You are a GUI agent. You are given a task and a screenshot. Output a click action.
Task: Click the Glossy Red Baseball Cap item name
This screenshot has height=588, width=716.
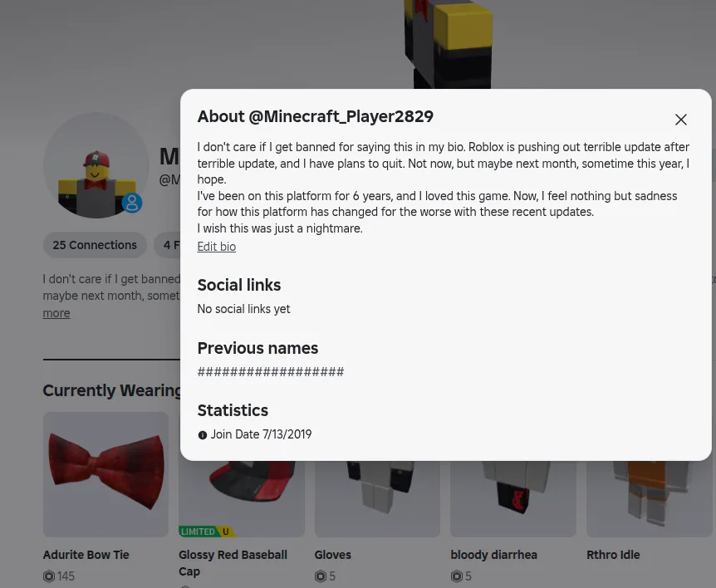(233, 563)
